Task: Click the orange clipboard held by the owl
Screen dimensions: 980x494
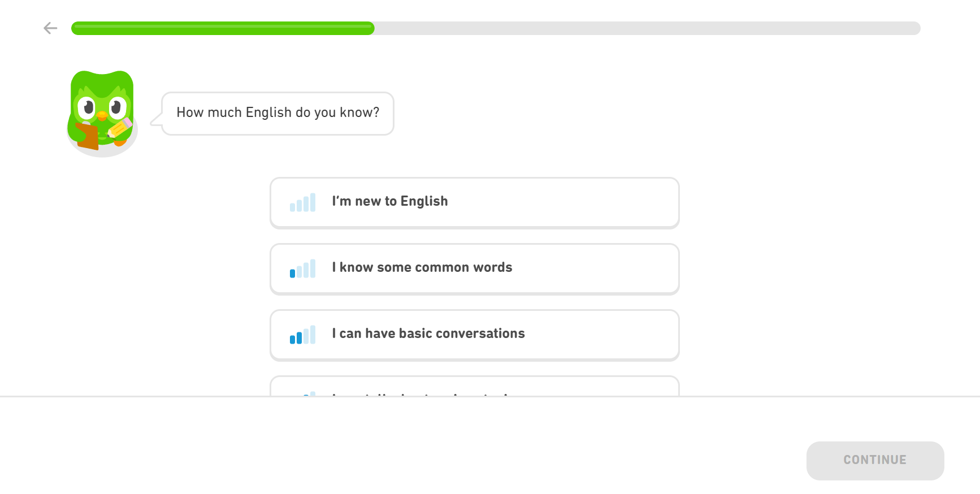Action: tap(88, 136)
